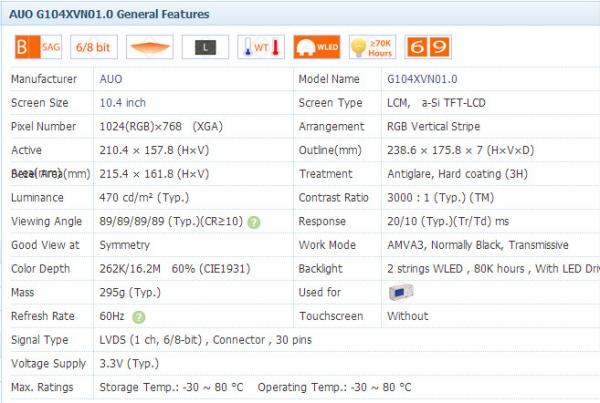Click treatment value Antiglare, Hard coating (3H)

[x=458, y=174]
